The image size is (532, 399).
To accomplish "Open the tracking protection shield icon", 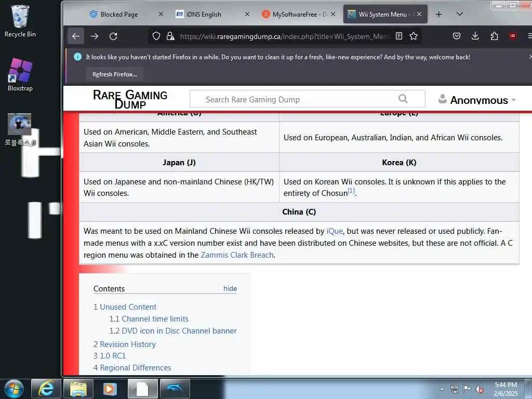I will click(x=156, y=36).
